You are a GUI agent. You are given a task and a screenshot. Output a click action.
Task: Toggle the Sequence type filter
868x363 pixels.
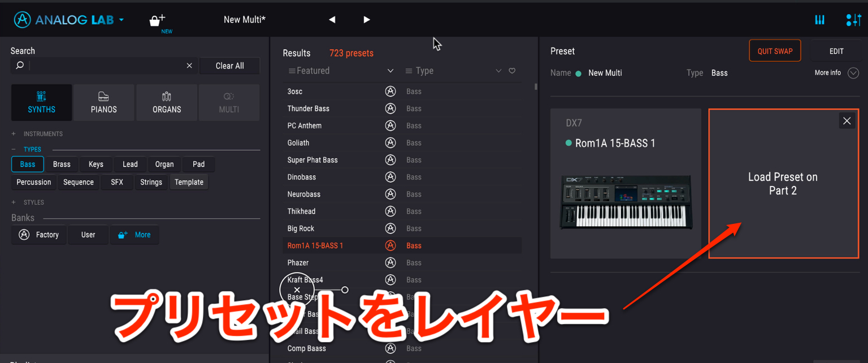pos(79,182)
